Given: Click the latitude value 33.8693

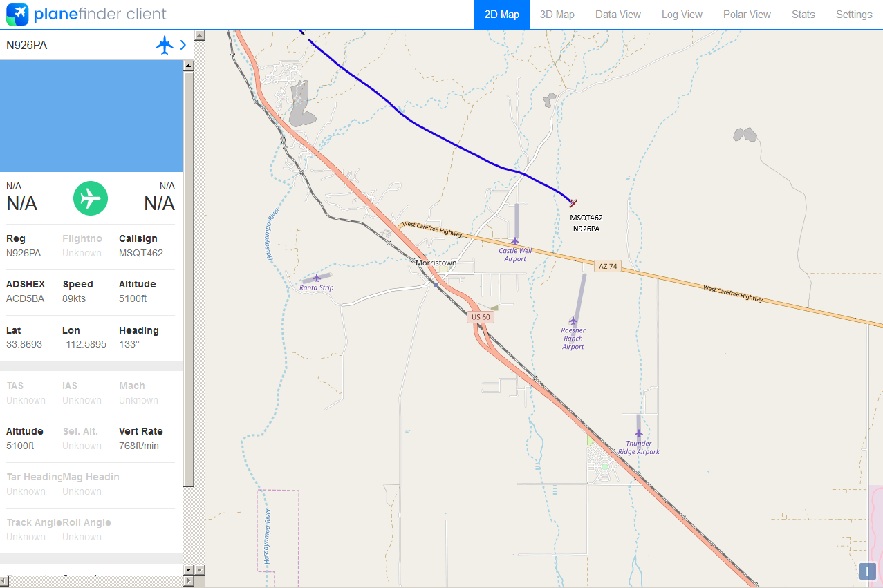Looking at the screenshot, I should (x=24, y=344).
